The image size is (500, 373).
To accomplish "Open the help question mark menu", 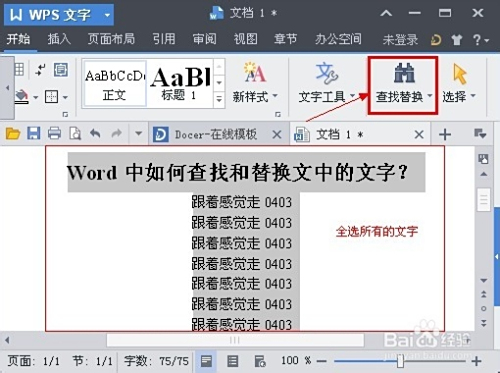I will coord(481,40).
